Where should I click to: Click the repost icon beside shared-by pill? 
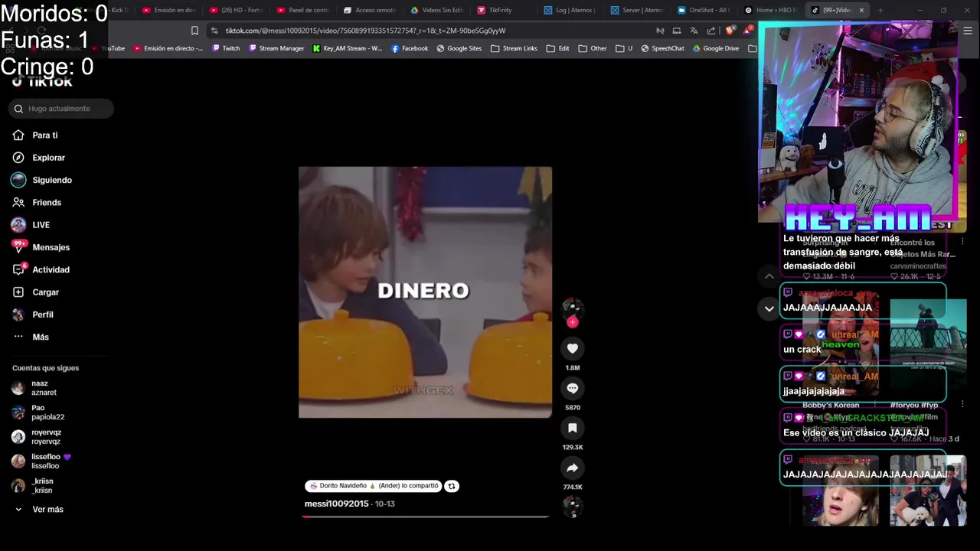(452, 486)
